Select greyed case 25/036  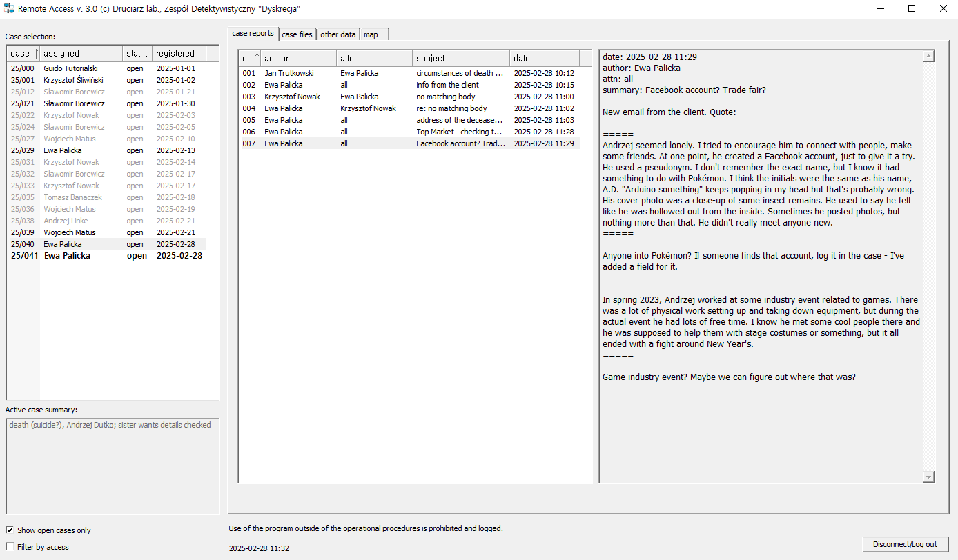click(x=107, y=209)
